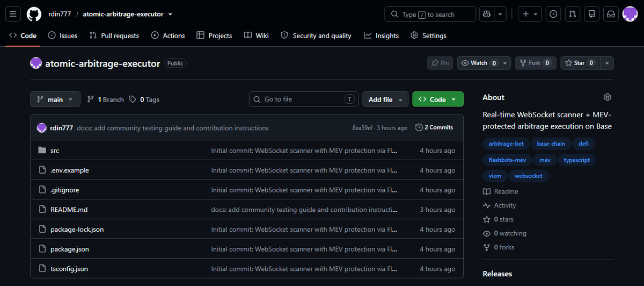Click the flashbots-mev topic tag
Image resolution: width=644 pixels, height=286 pixels.
pyautogui.click(x=507, y=160)
